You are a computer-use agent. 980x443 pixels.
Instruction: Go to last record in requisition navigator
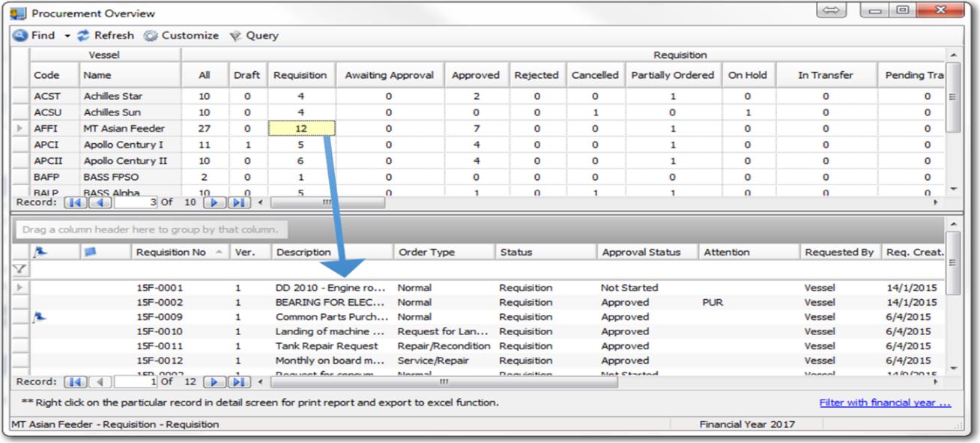pos(239,382)
